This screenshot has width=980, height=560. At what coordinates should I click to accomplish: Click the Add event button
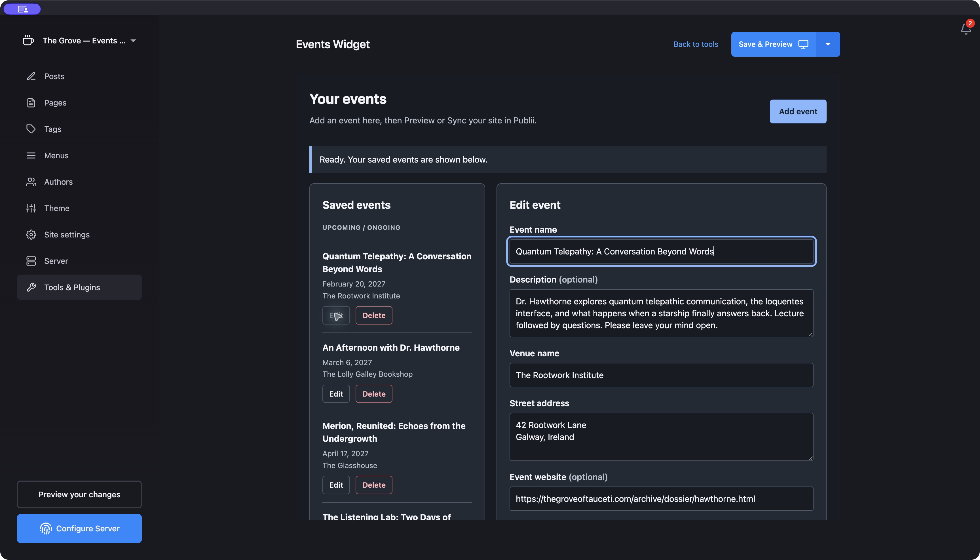point(798,111)
